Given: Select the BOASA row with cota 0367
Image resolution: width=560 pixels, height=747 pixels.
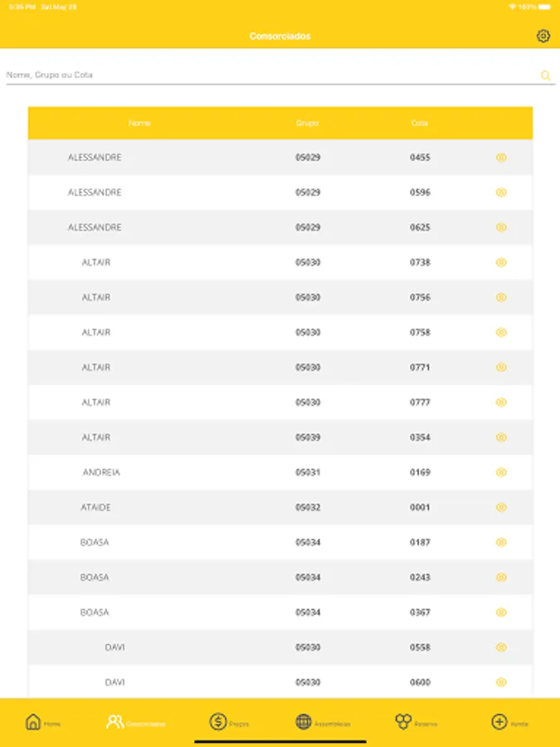Looking at the screenshot, I should tap(280, 613).
